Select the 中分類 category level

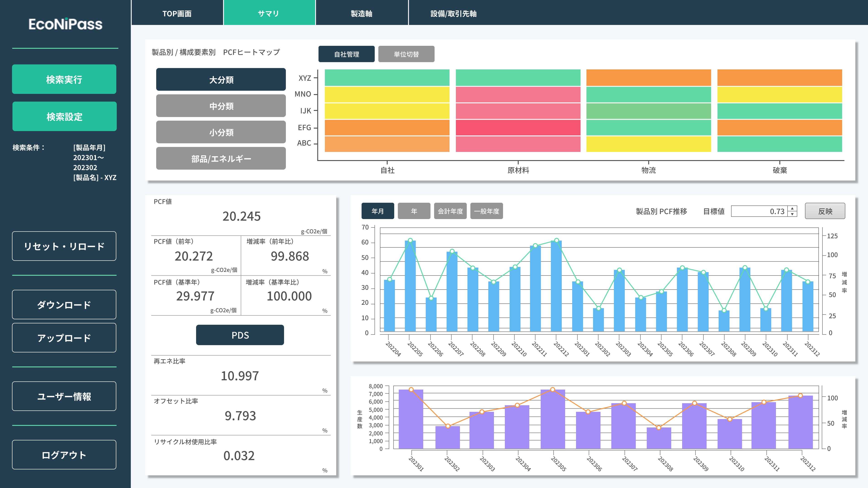[221, 106]
